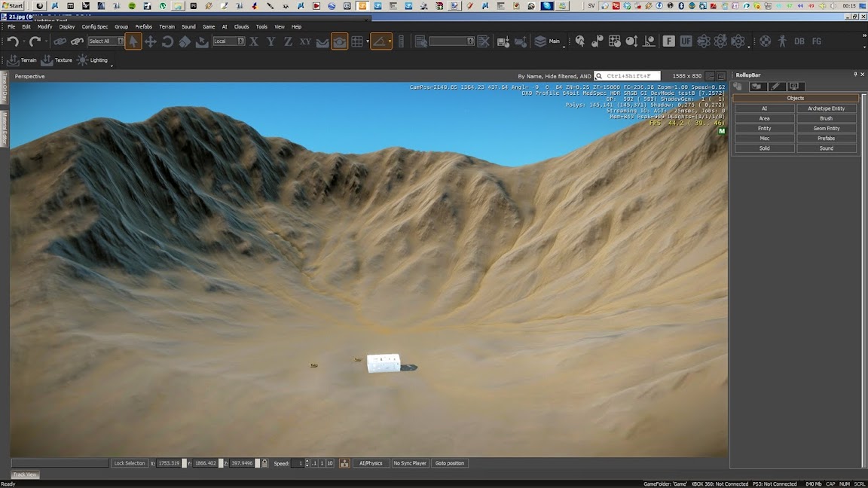Select the Rotate tool
868x488 pixels.
(x=167, y=41)
